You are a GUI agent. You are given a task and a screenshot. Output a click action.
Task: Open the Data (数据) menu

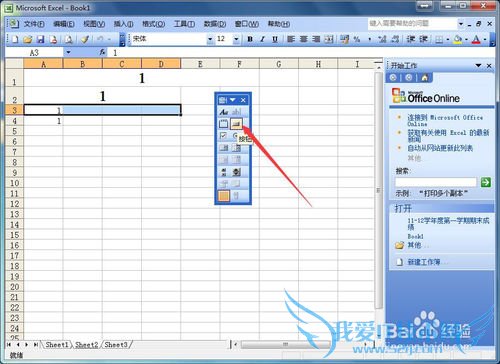click(x=215, y=24)
